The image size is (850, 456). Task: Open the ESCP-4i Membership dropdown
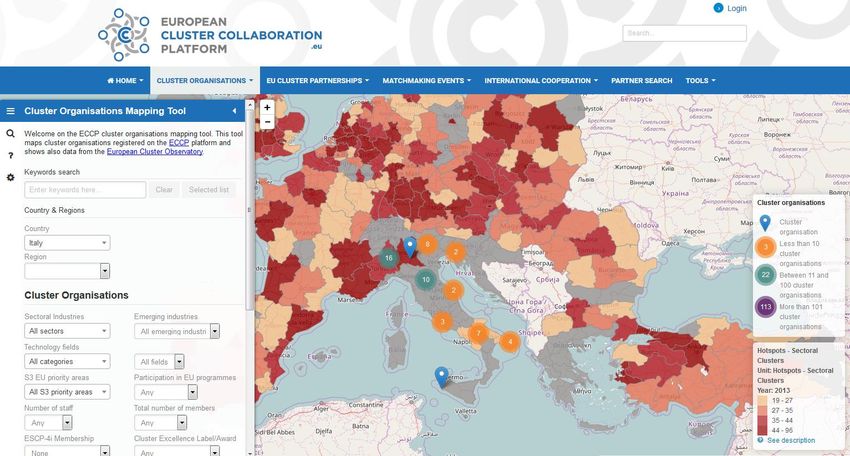click(x=67, y=451)
